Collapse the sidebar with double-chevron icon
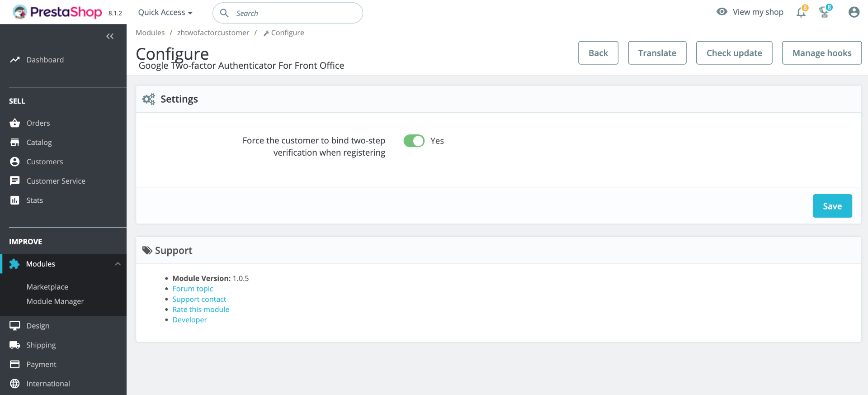868x395 pixels. (x=110, y=36)
